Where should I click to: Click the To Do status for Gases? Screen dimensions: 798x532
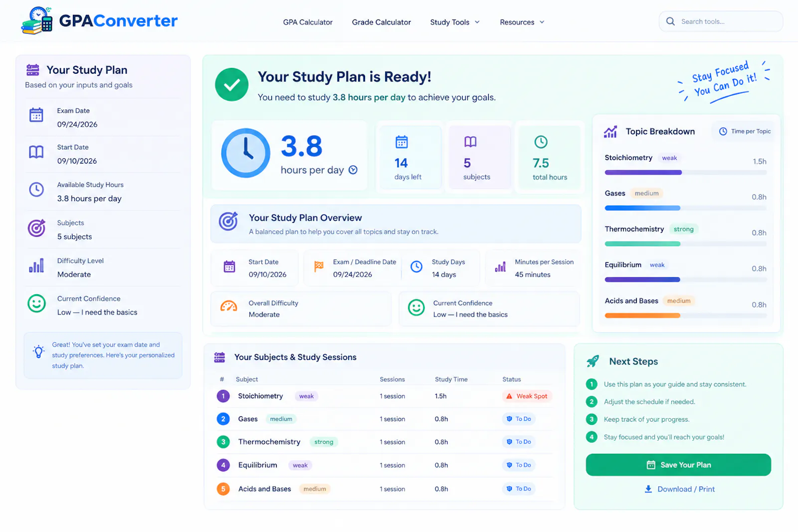coord(519,419)
